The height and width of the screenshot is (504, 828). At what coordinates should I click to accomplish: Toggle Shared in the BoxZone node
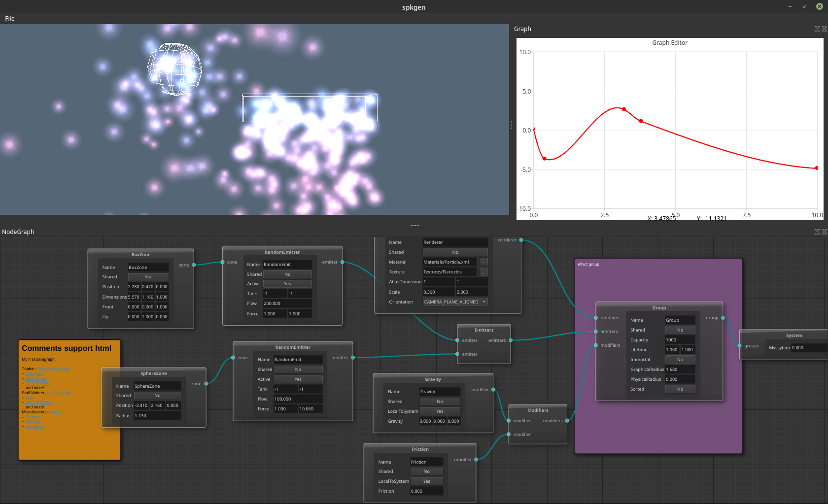point(148,277)
